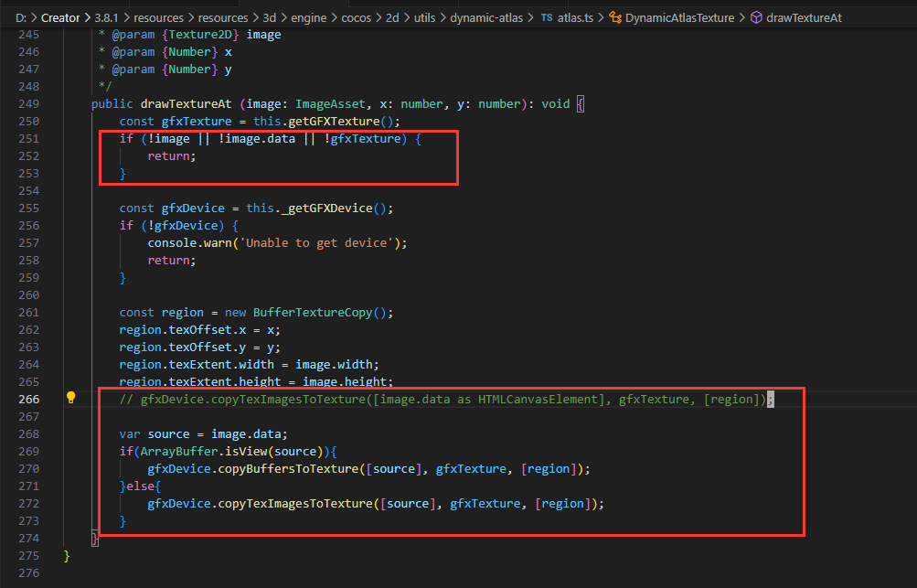The height and width of the screenshot is (588, 917).
Task: Click 'image.width' on line 264
Action: (x=334, y=365)
